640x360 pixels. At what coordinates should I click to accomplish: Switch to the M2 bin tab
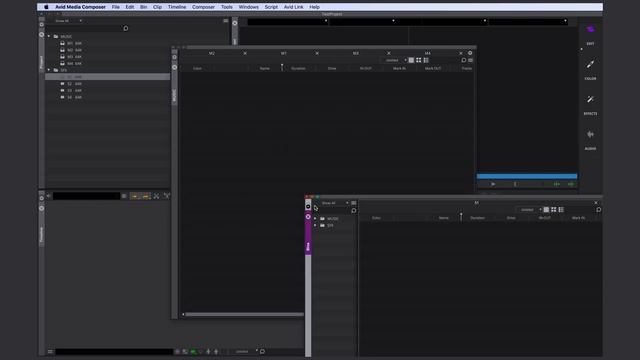(x=212, y=53)
